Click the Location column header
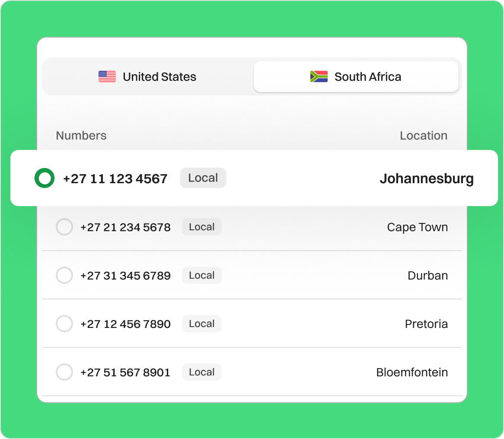 point(424,136)
